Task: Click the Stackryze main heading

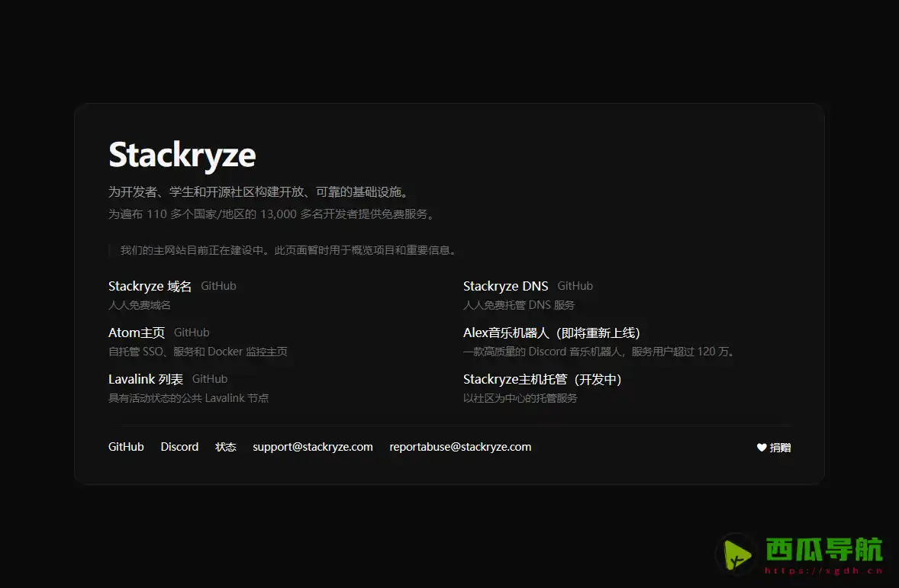Action: click(x=182, y=155)
